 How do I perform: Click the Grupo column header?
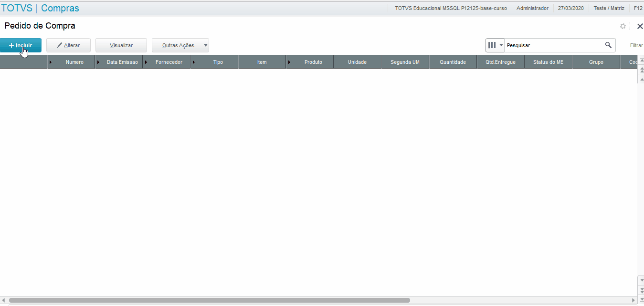pyautogui.click(x=596, y=62)
